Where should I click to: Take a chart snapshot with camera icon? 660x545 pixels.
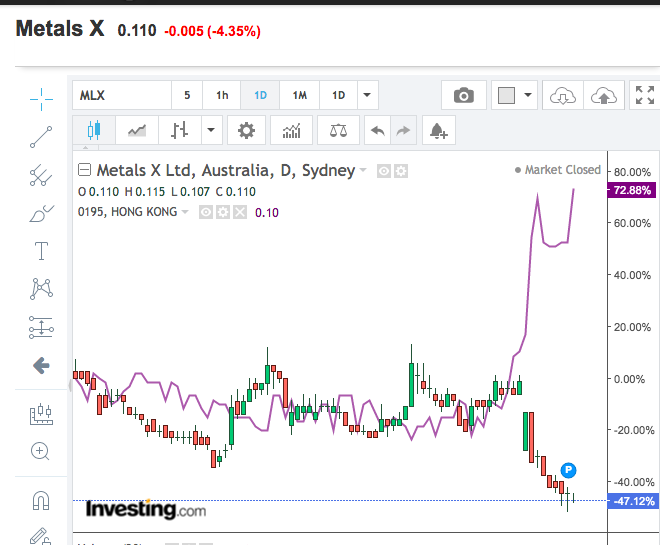tap(464, 95)
